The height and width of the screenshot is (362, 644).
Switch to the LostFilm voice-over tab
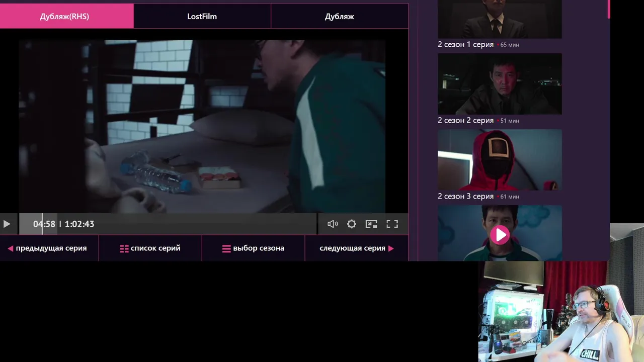coord(202,16)
